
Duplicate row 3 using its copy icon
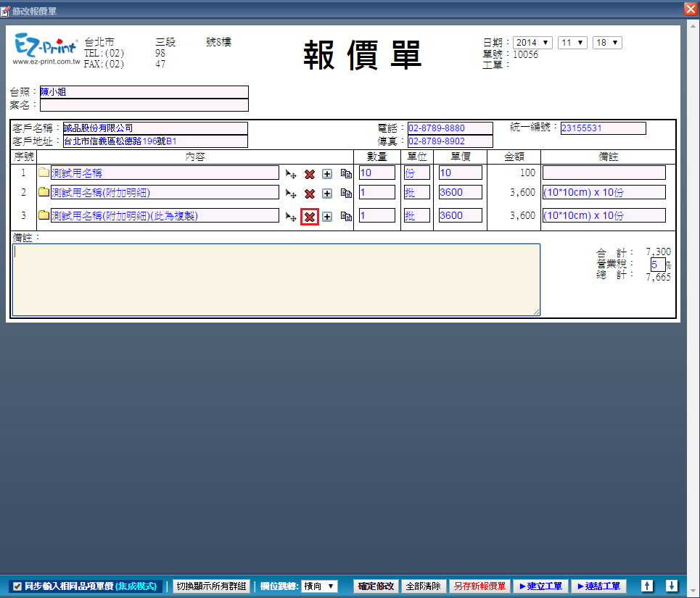coord(346,216)
